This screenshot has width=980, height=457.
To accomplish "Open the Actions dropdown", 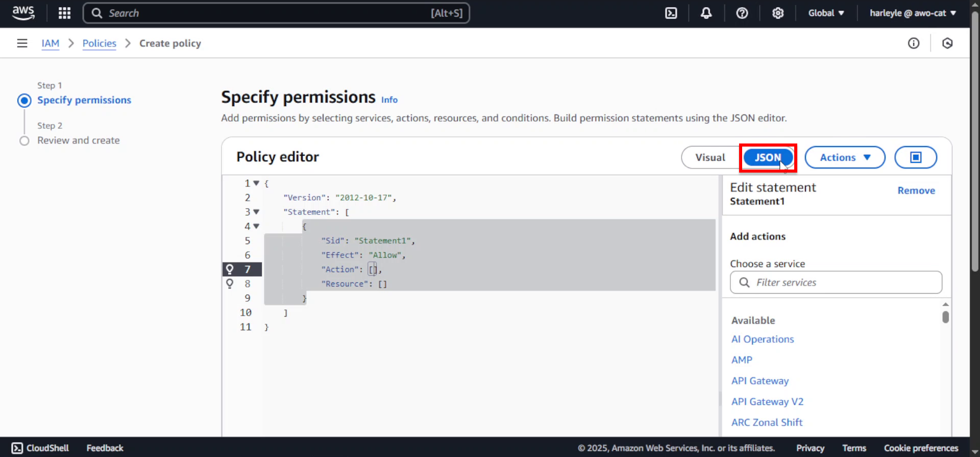I will click(x=845, y=157).
